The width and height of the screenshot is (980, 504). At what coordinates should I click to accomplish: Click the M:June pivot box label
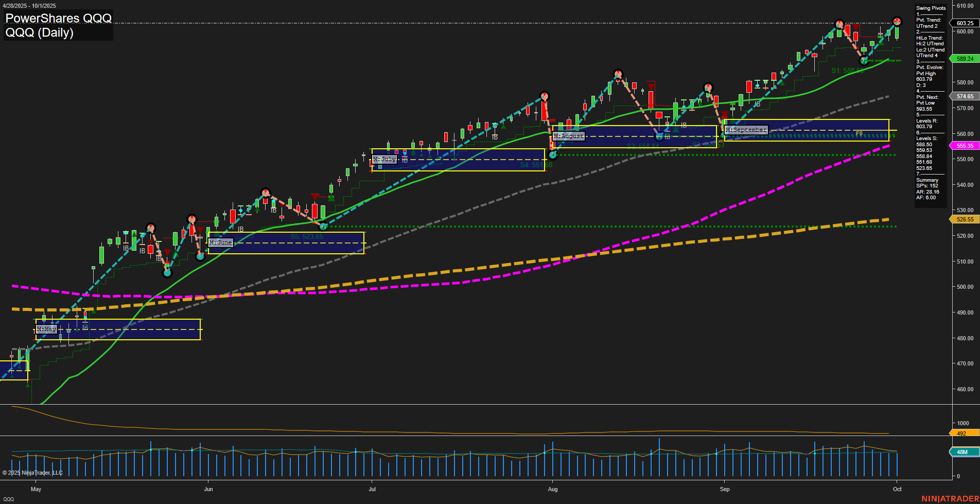[220, 242]
